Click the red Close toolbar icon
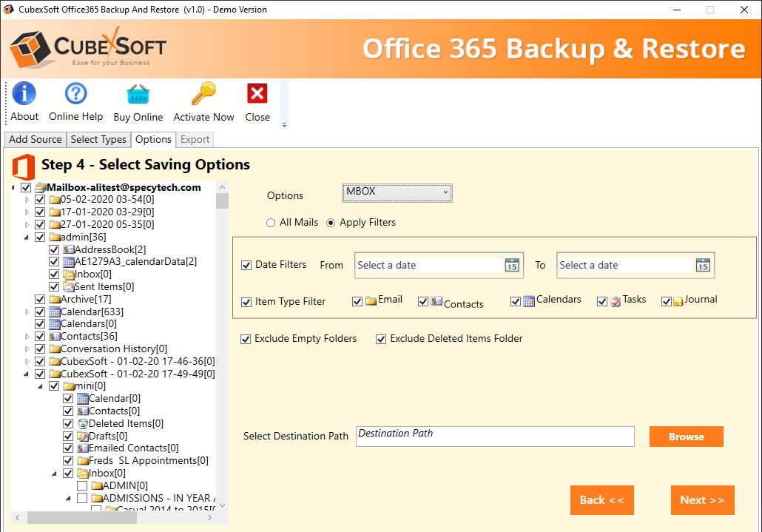This screenshot has height=532, width=762. click(x=257, y=93)
